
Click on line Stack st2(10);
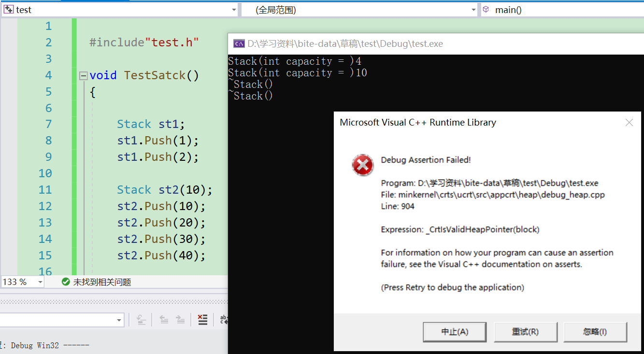pyautogui.click(x=165, y=190)
